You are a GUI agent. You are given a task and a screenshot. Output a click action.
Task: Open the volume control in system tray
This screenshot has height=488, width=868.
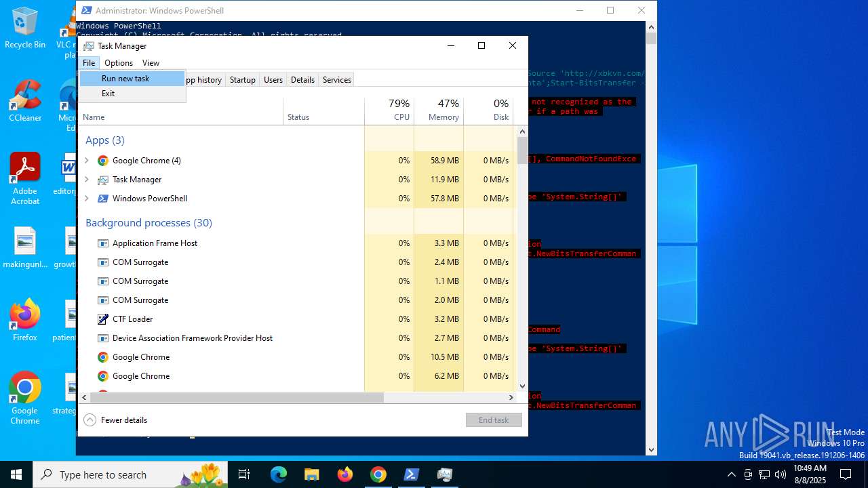click(x=781, y=474)
